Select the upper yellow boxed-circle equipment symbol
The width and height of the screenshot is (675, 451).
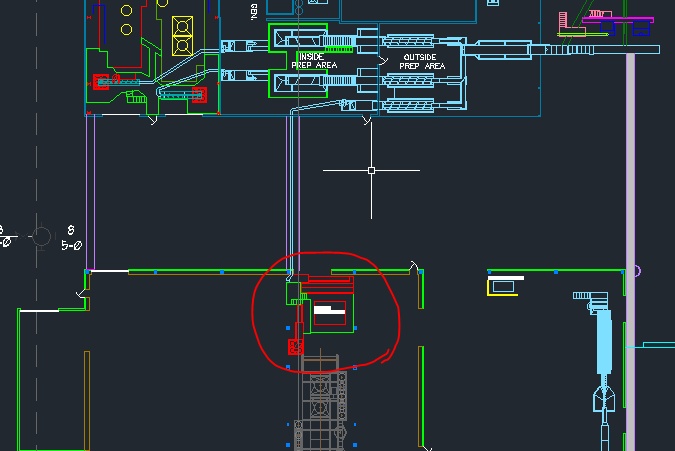pyautogui.click(x=183, y=27)
